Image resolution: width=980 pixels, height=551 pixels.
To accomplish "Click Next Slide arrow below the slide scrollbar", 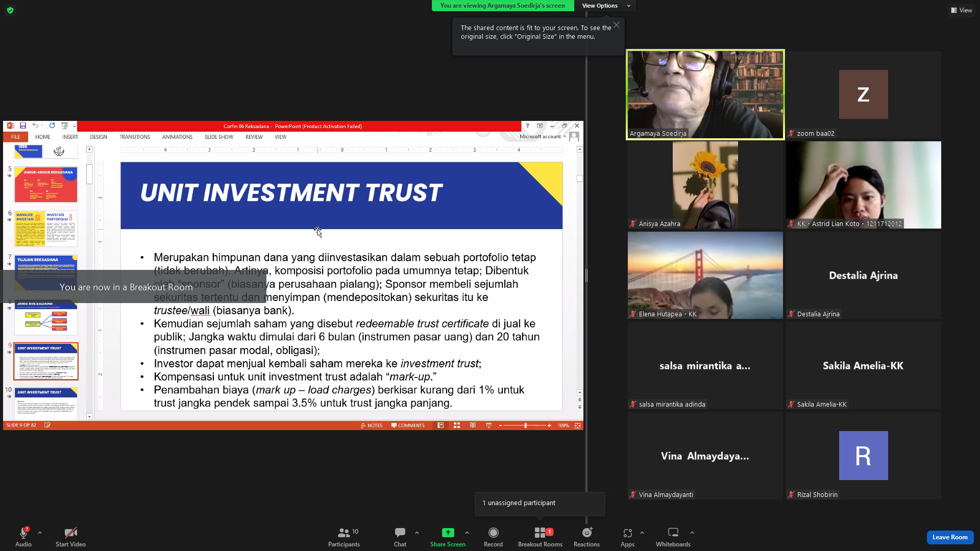I will [x=579, y=407].
